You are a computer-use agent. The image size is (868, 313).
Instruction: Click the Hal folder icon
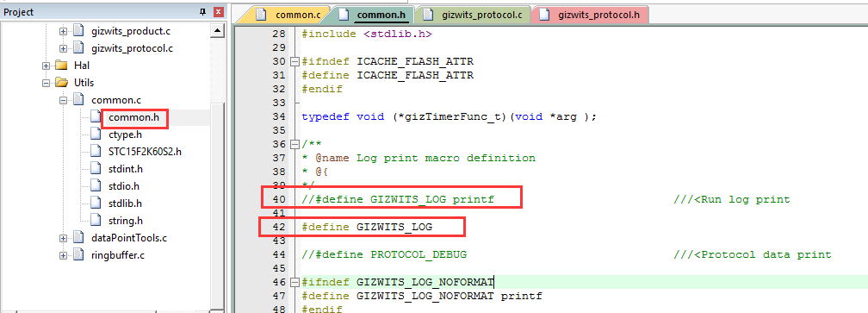[x=61, y=66]
